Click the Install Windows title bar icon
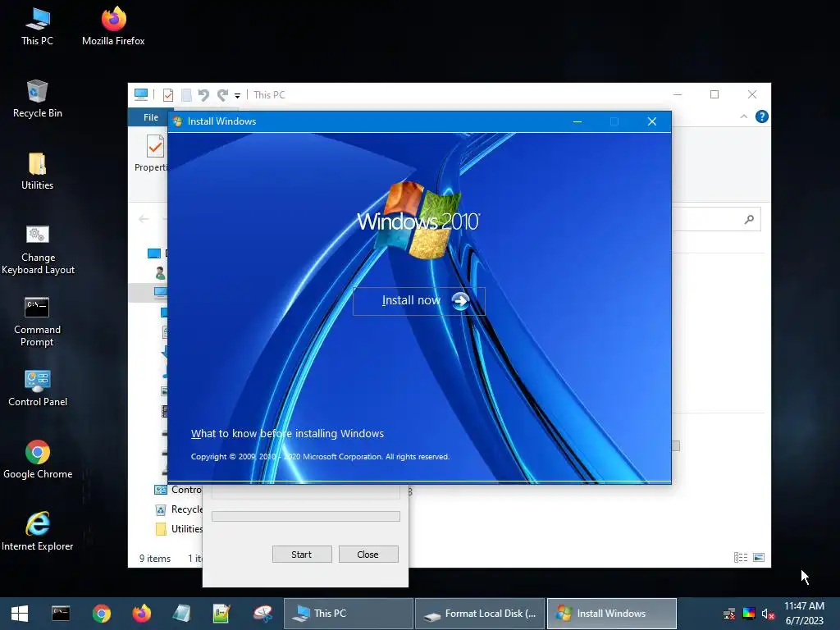Screen dimensions: 840x630 point(177,121)
